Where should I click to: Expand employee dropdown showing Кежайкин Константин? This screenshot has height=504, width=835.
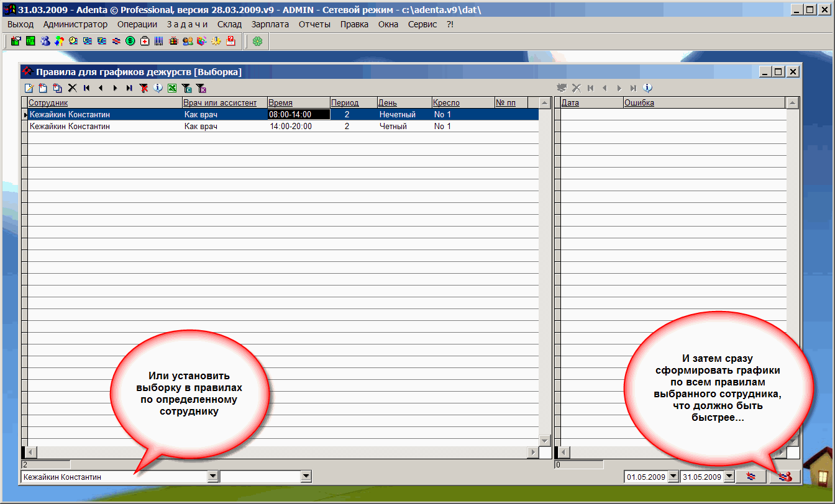(212, 477)
